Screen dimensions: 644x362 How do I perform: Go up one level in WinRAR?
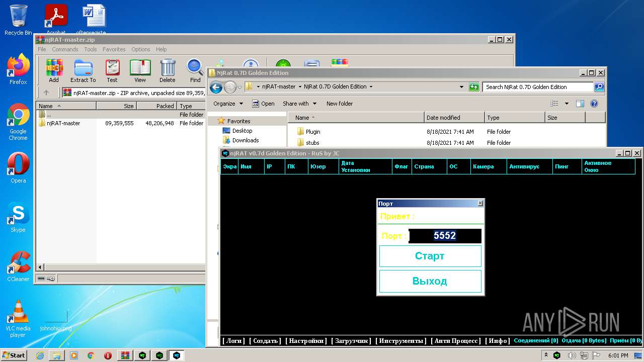(46, 93)
